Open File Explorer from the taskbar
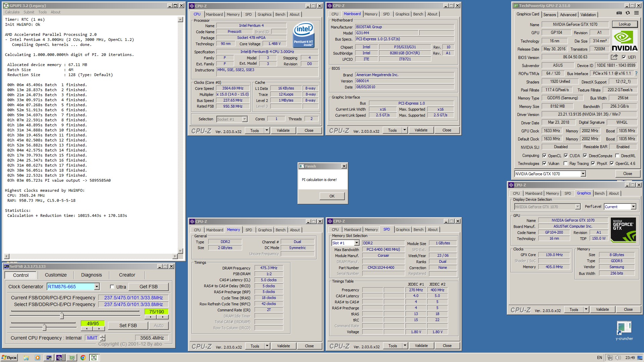This screenshot has height=362, width=644. click(26, 358)
